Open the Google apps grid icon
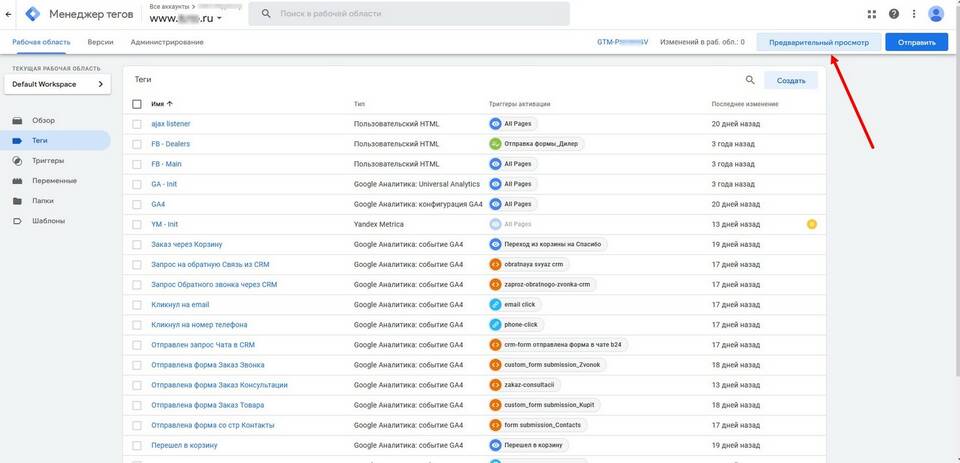 (x=872, y=14)
